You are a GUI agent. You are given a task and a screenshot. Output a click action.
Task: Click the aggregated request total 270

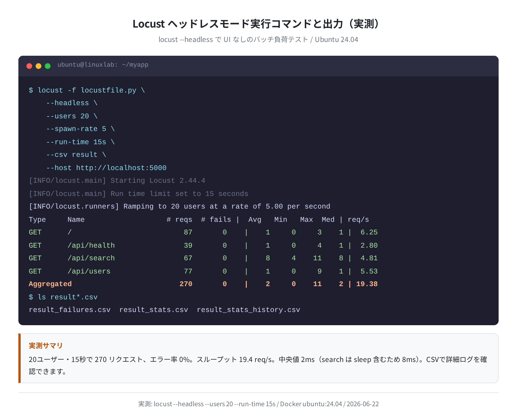(x=186, y=284)
